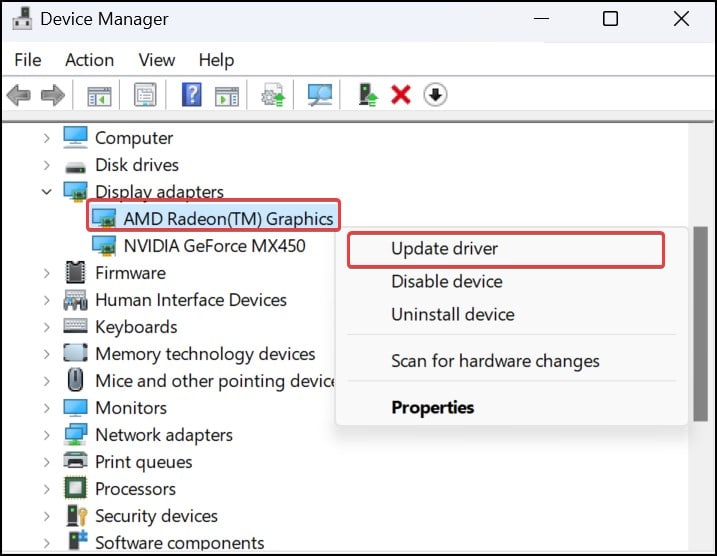Expand the Keyboards tree node
The width and height of the screenshot is (717, 556).
46,327
